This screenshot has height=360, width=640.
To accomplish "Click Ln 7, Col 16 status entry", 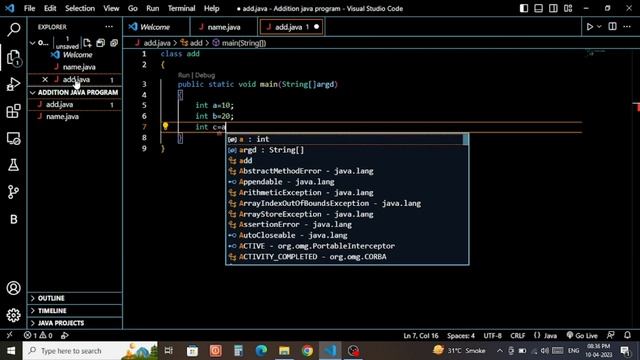I will tap(420, 336).
